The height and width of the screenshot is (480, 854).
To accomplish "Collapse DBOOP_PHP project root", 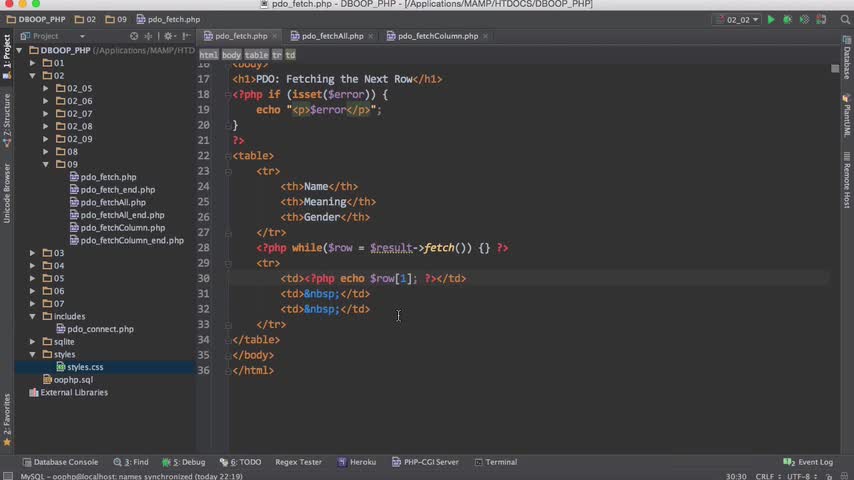I will [x=20, y=50].
